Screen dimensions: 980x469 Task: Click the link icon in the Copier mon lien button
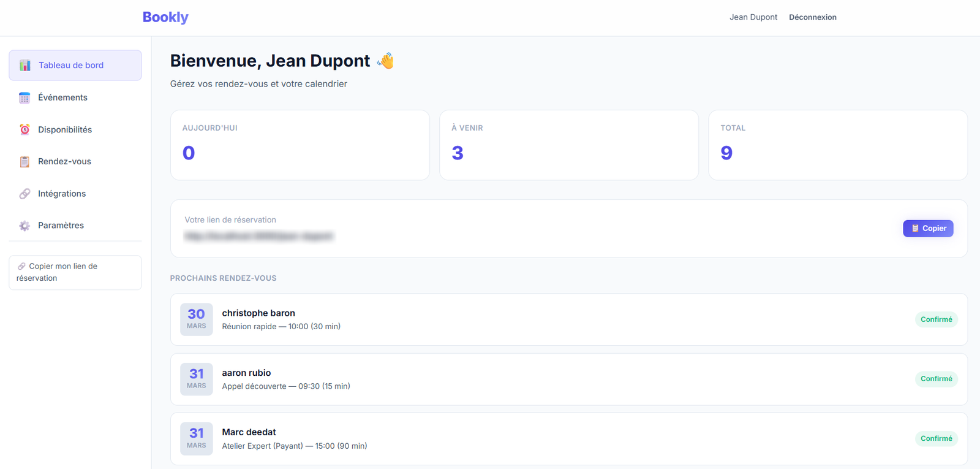21,266
